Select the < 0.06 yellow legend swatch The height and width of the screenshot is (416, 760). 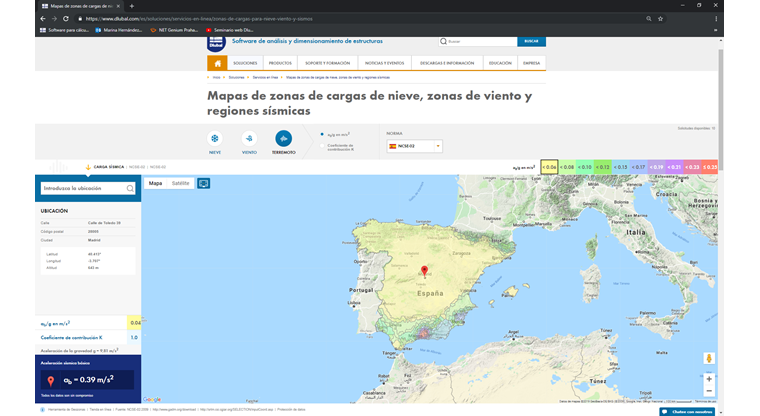pos(549,167)
